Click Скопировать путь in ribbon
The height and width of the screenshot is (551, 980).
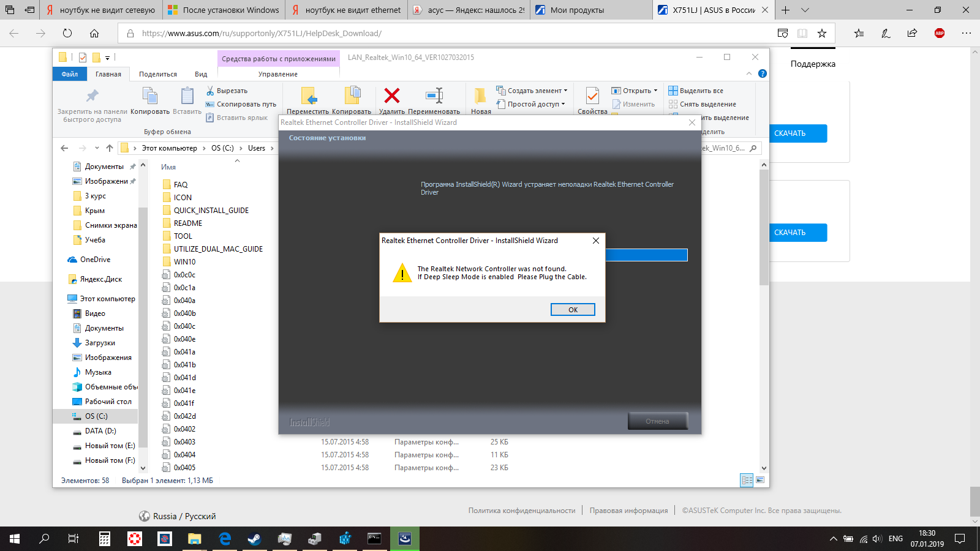[241, 104]
